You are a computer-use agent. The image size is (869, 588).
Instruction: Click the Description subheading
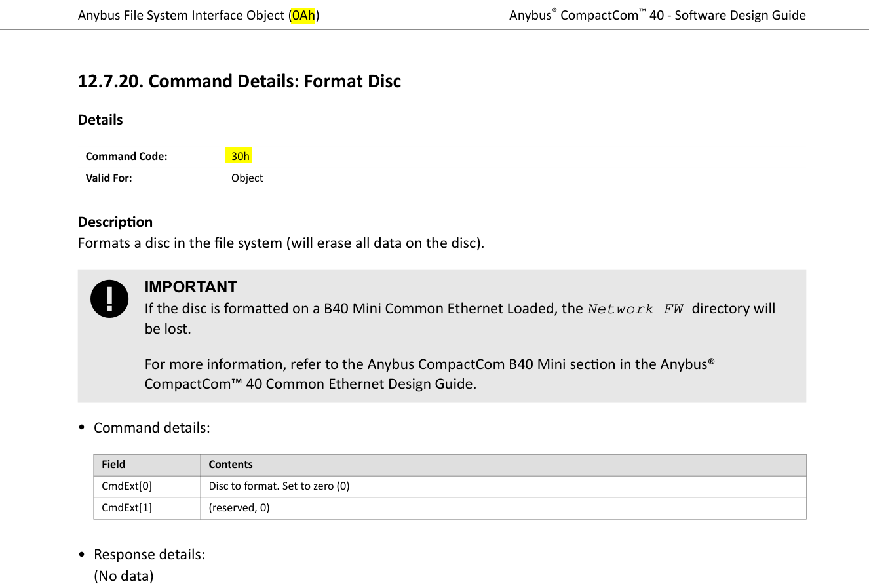(x=115, y=222)
